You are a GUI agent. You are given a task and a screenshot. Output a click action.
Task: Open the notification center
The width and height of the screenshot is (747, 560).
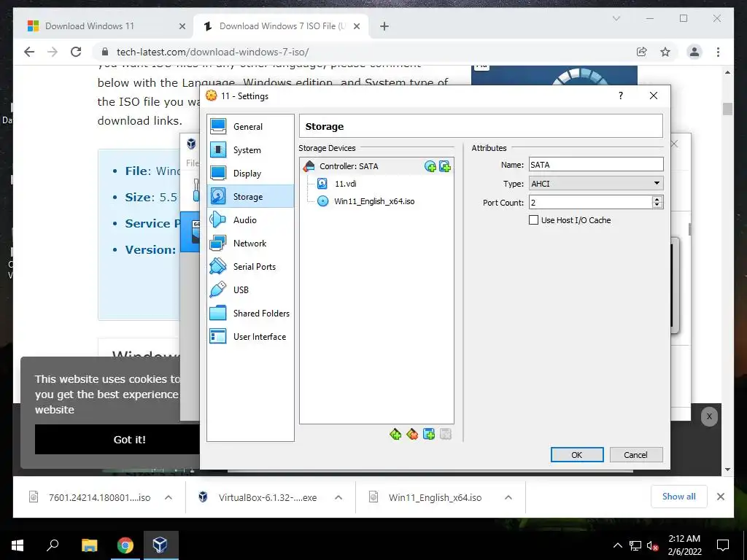click(x=723, y=545)
